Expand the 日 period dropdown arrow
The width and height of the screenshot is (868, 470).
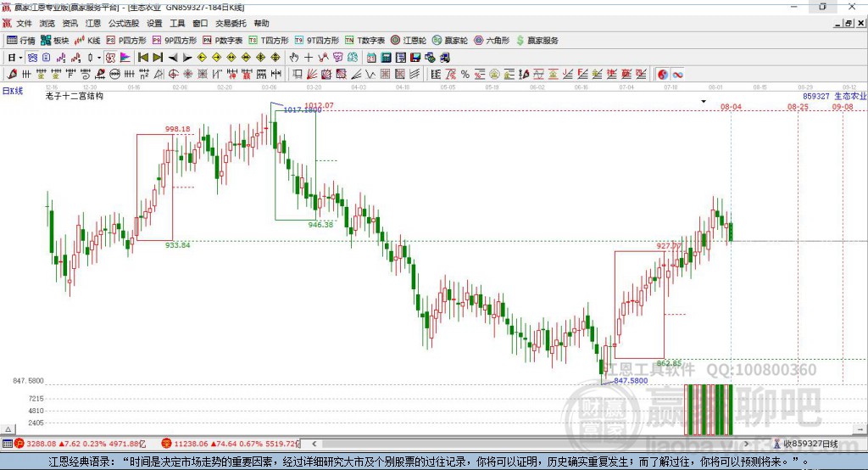tap(20, 58)
